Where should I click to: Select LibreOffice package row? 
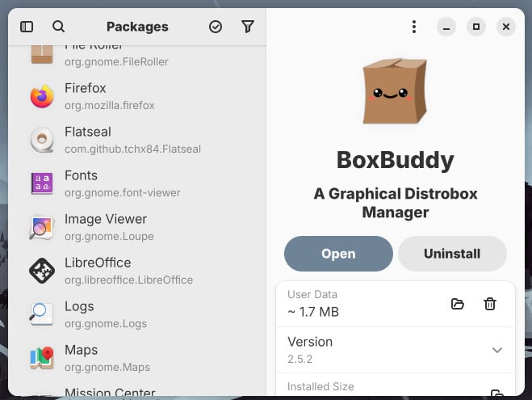coord(137,271)
